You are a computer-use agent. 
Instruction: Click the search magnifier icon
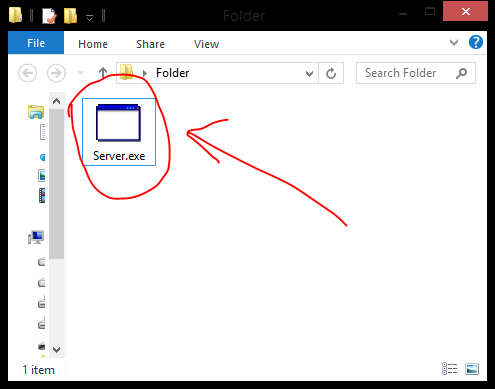[462, 73]
